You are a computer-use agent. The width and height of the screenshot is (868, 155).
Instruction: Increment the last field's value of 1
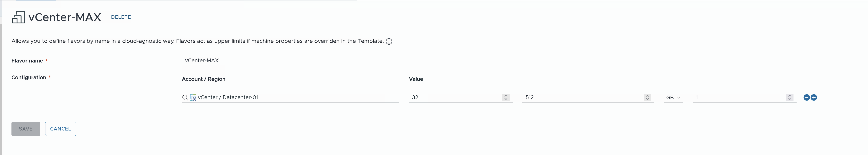(x=790, y=96)
